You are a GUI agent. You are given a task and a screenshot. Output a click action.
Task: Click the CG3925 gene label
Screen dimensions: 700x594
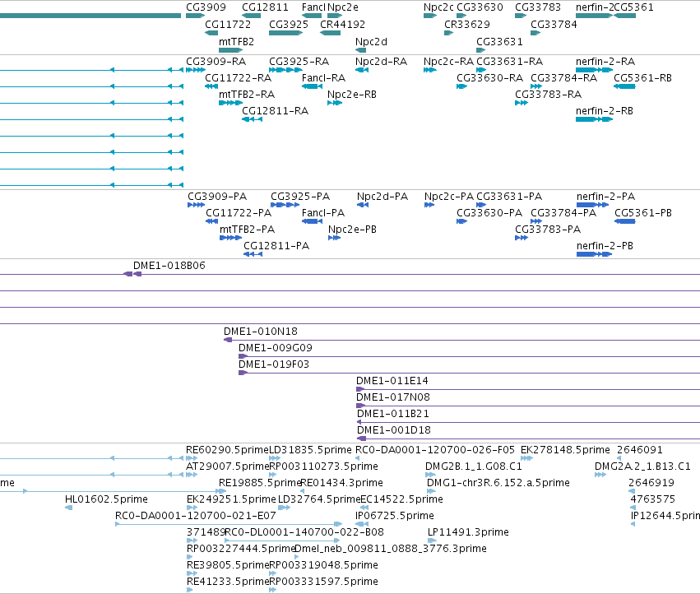pos(289,24)
